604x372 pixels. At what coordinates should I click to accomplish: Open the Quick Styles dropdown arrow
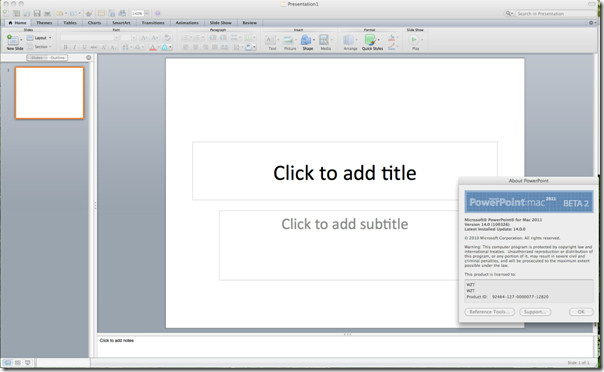[379, 40]
